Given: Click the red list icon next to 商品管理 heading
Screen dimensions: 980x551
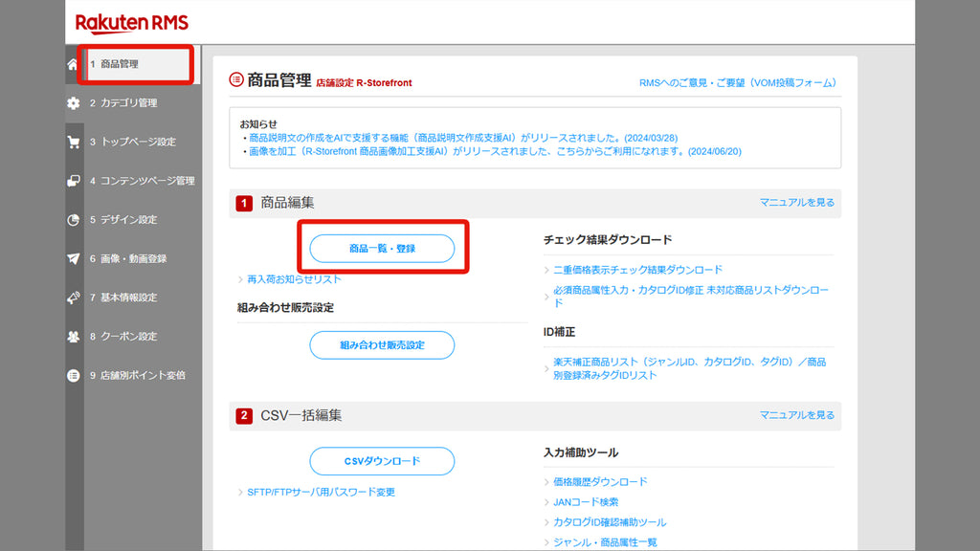Looking at the screenshot, I should coord(236,79).
